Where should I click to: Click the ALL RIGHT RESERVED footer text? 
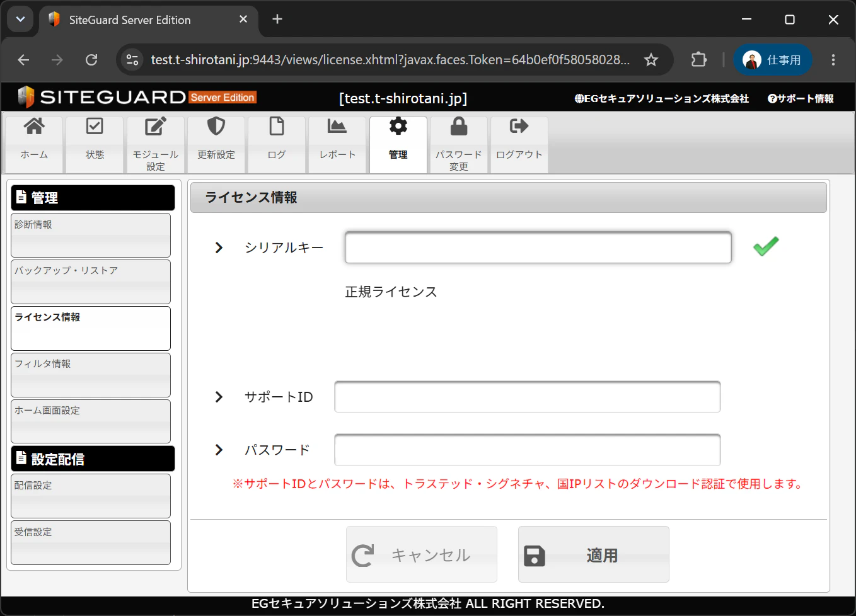535,603
